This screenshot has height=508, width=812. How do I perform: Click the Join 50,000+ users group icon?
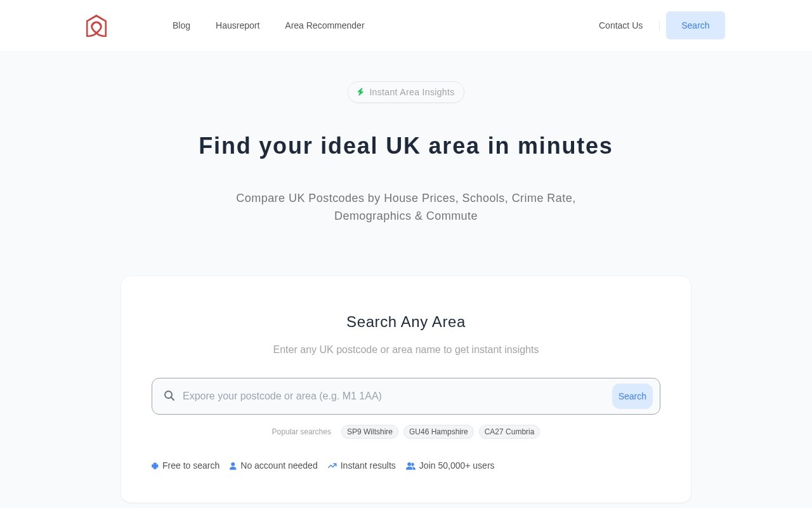[410, 465]
